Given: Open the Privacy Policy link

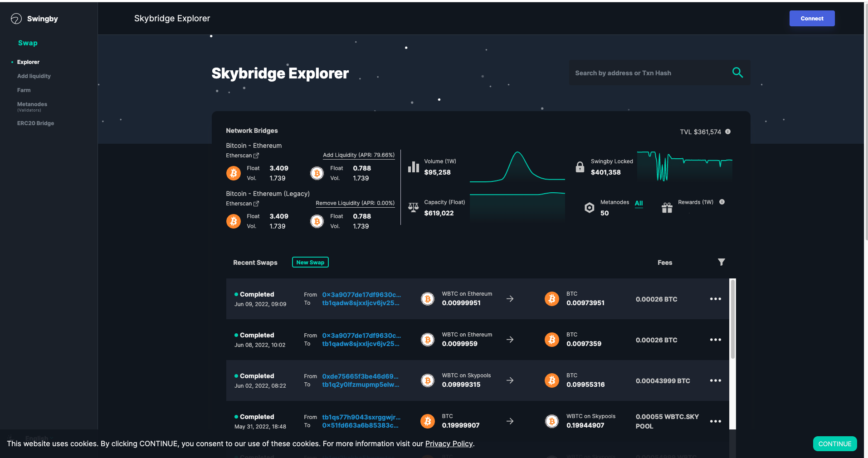Looking at the screenshot, I should 449,443.
